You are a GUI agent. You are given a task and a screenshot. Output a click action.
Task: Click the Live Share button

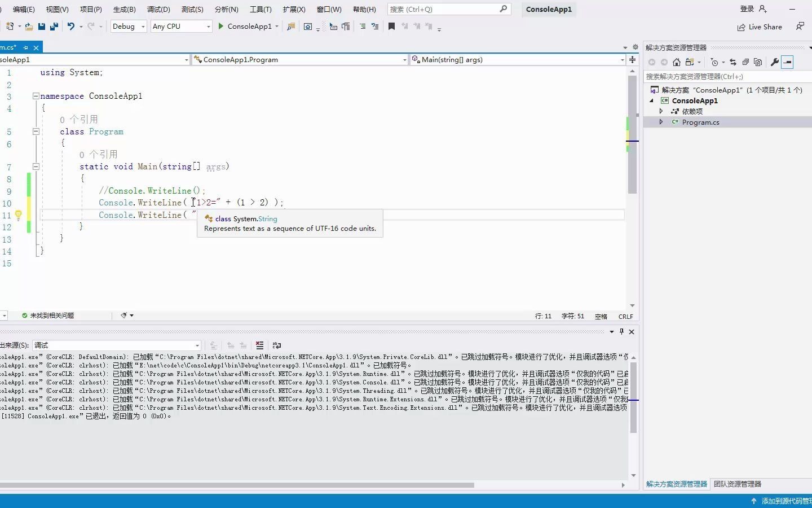point(760,27)
